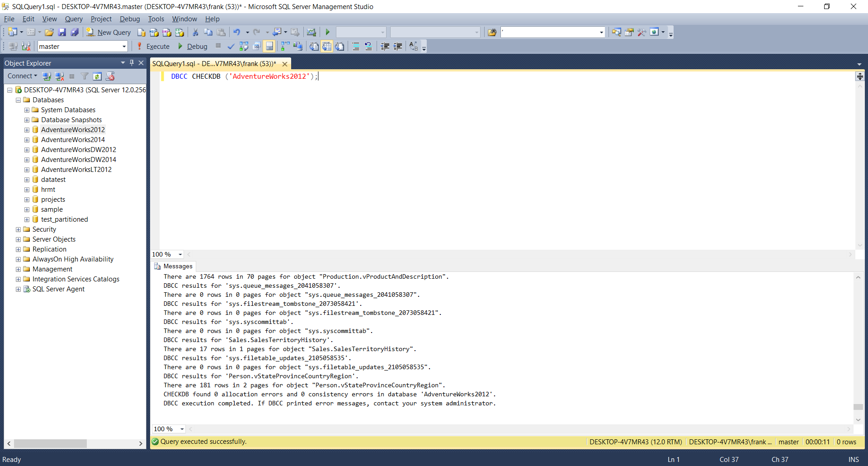
Task: Click the Change Connection icon
Action: point(26,46)
